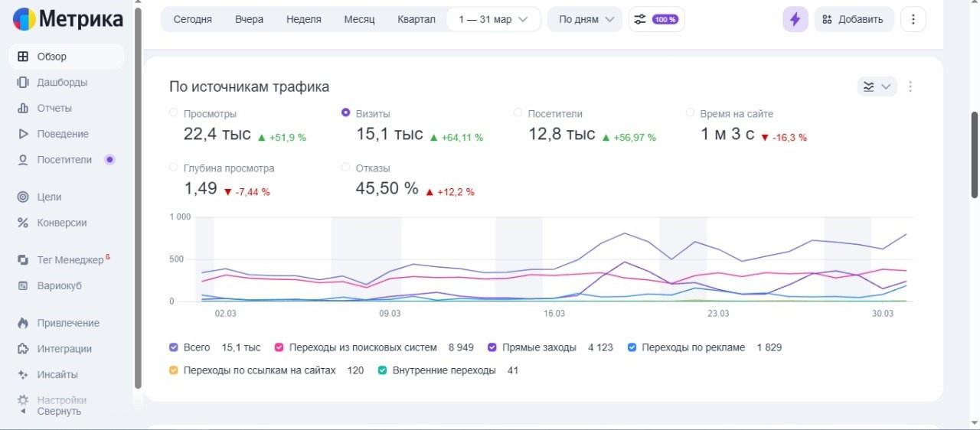Click the Добавить button
This screenshot has width=980, height=430.
point(853,19)
